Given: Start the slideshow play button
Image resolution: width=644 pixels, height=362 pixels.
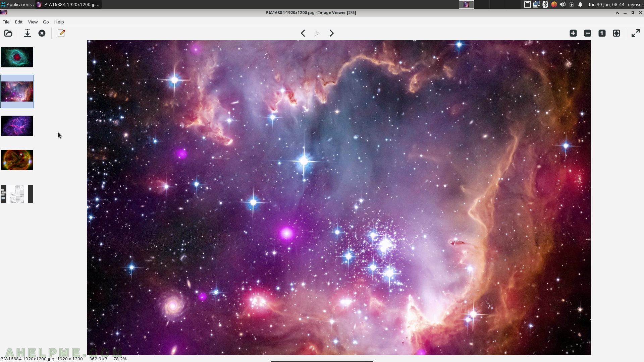Looking at the screenshot, I should click(317, 33).
